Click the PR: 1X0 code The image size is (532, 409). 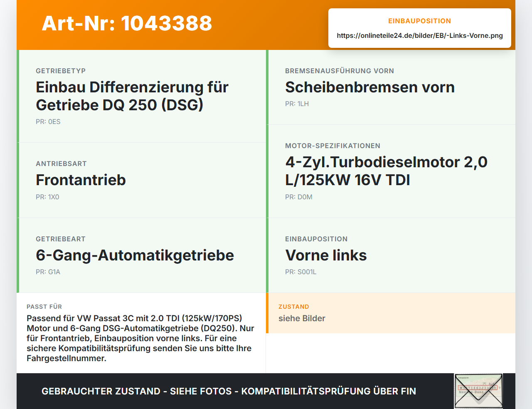point(47,197)
